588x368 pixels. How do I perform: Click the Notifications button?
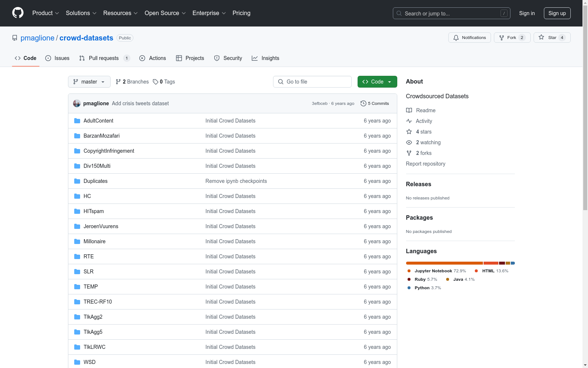(470, 38)
